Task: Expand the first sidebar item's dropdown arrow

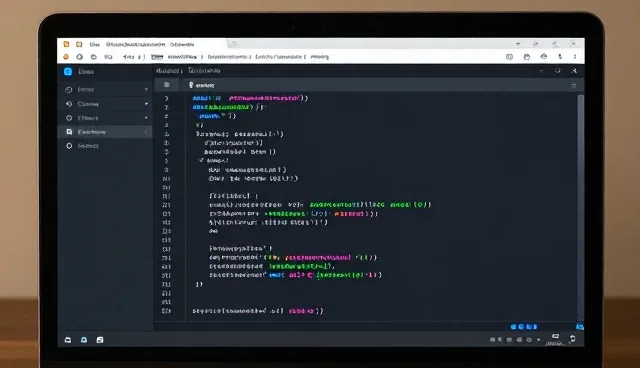Action: coord(146,89)
